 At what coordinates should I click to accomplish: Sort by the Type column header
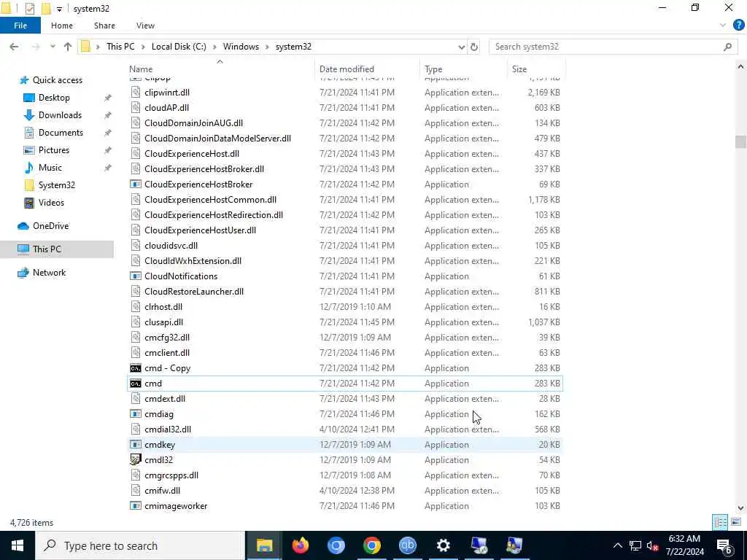pos(433,69)
